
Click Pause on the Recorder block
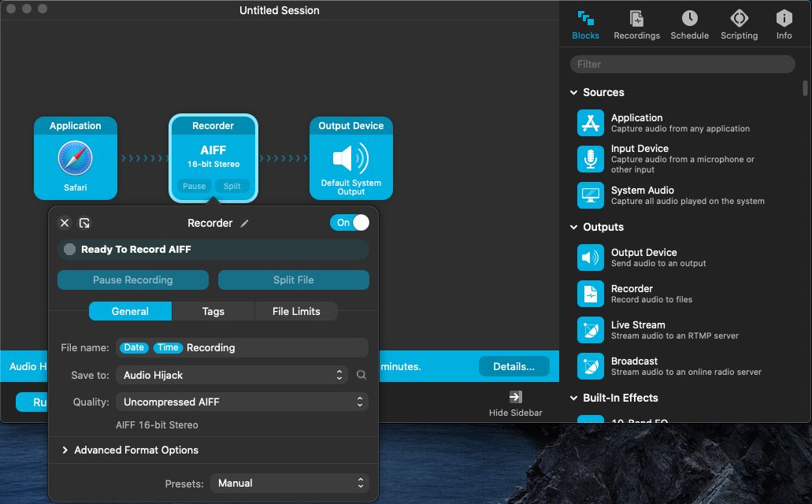coord(195,186)
